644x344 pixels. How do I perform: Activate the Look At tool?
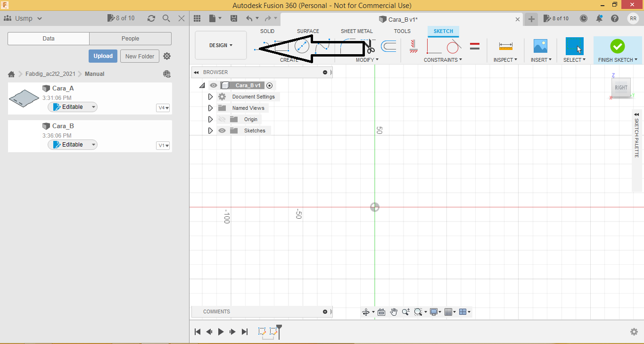tap(381, 312)
